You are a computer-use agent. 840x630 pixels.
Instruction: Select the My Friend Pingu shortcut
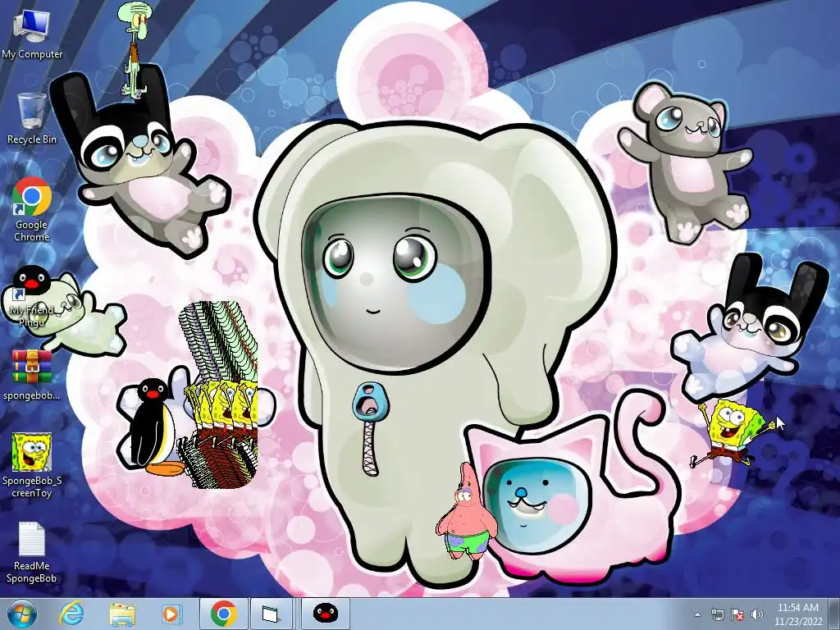click(x=32, y=295)
